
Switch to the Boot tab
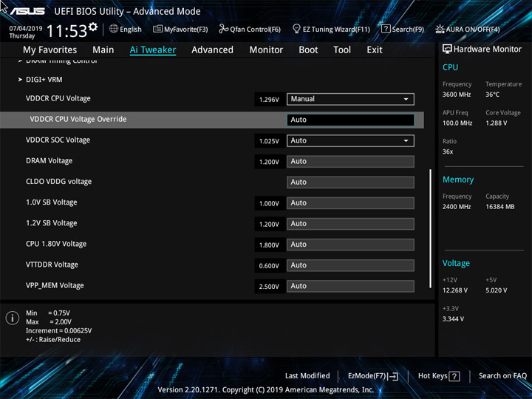click(308, 50)
